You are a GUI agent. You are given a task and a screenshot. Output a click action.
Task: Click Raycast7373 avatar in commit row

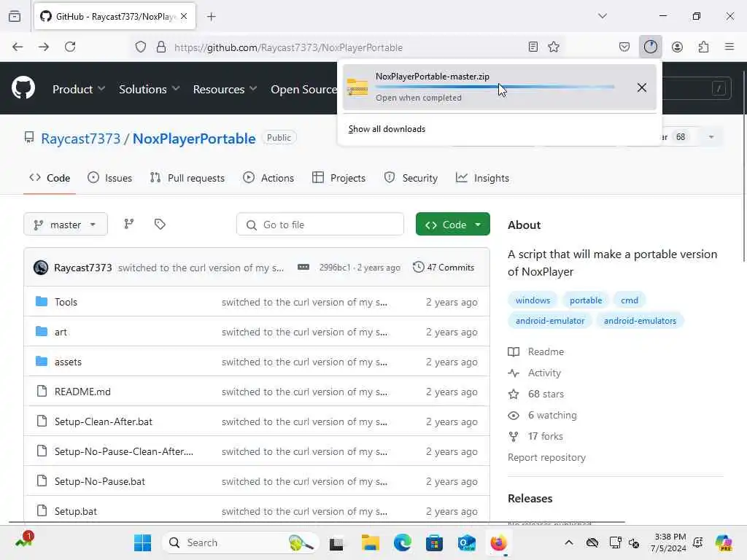[41, 268]
